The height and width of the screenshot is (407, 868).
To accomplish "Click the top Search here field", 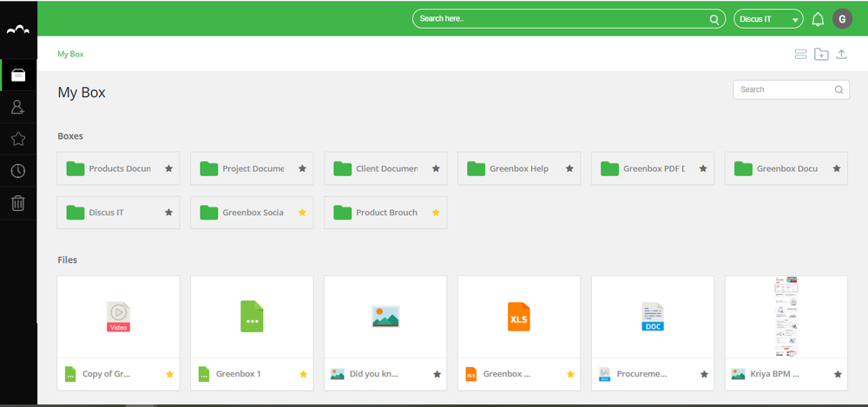I will tap(569, 19).
